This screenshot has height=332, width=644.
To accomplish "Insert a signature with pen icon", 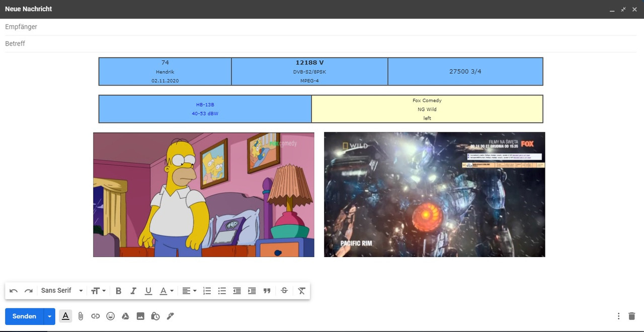I will pyautogui.click(x=171, y=316).
